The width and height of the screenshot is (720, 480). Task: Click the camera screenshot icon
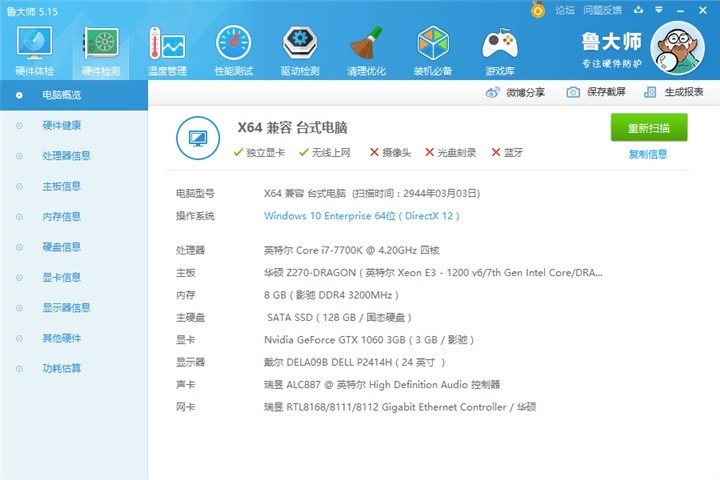[x=573, y=92]
